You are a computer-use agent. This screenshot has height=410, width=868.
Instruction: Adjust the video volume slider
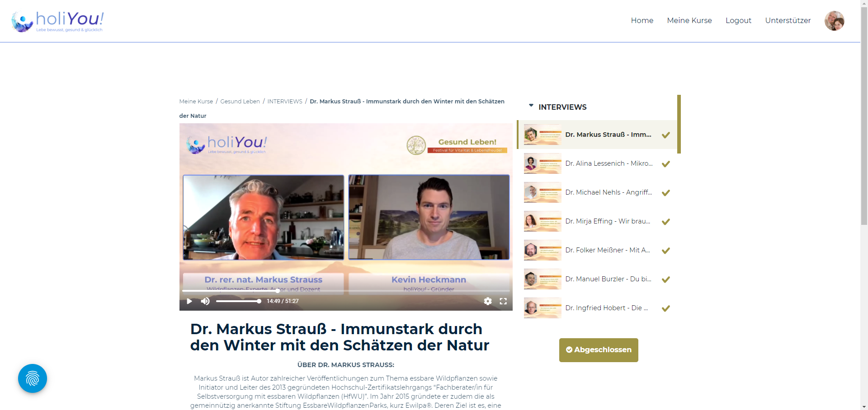238,301
